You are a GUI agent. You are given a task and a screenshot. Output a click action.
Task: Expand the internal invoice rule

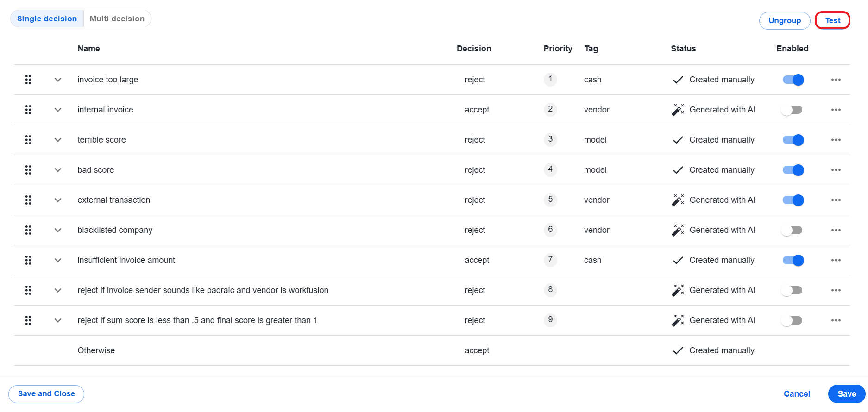click(58, 110)
